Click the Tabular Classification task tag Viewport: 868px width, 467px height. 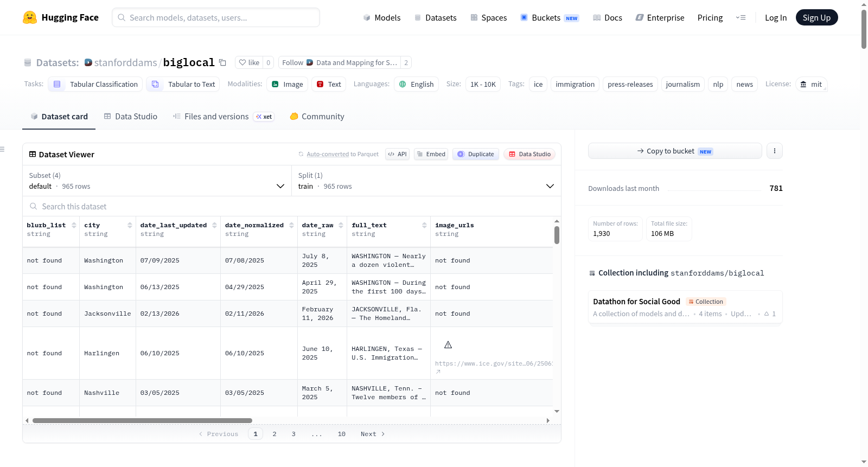click(x=95, y=84)
